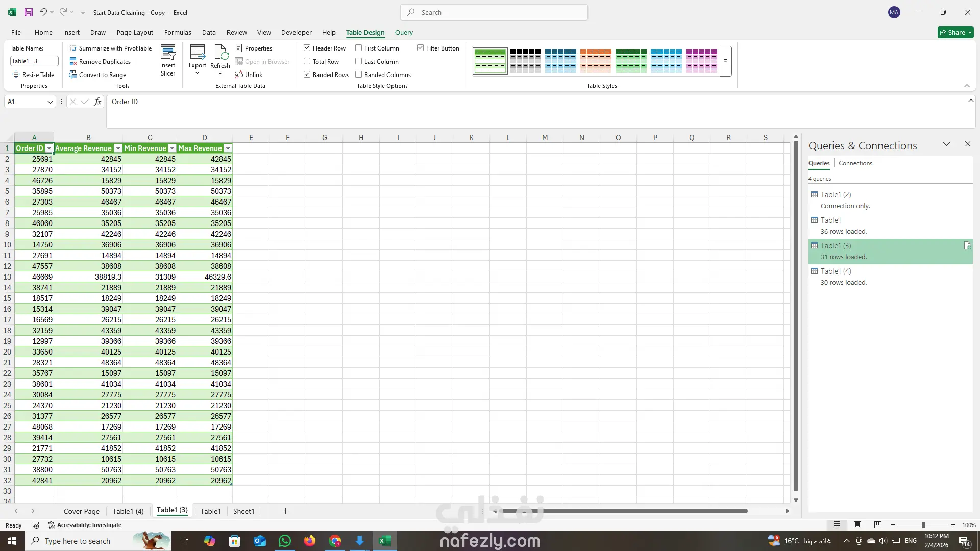980x551 pixels.
Task: Open the Average Revenue filter dropdown
Action: pyautogui.click(x=118, y=148)
